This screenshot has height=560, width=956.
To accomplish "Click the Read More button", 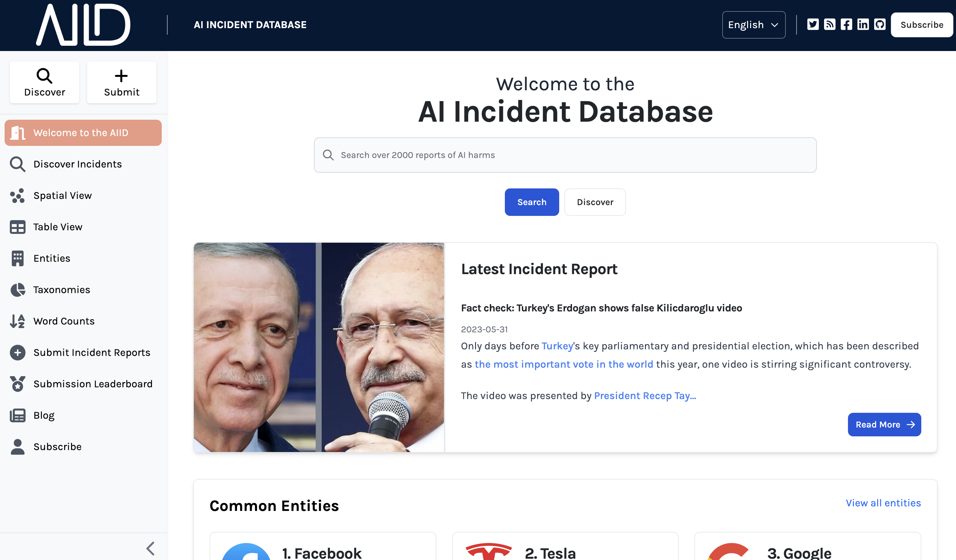I will tap(884, 424).
